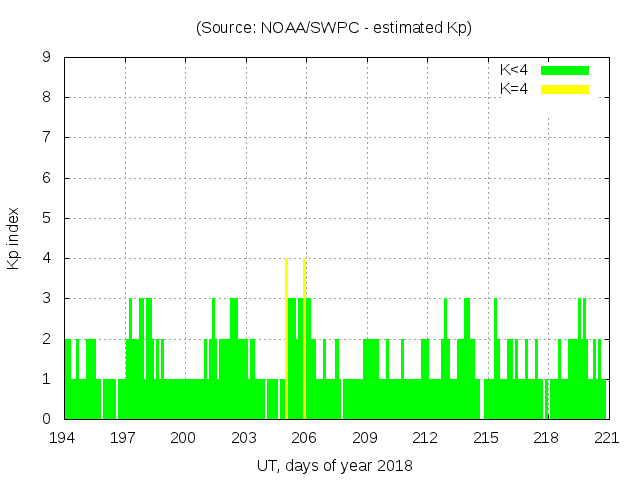Image resolution: width=640 pixels, height=480 pixels.
Task: Click y-axis tick label 0
Action: click(46, 419)
